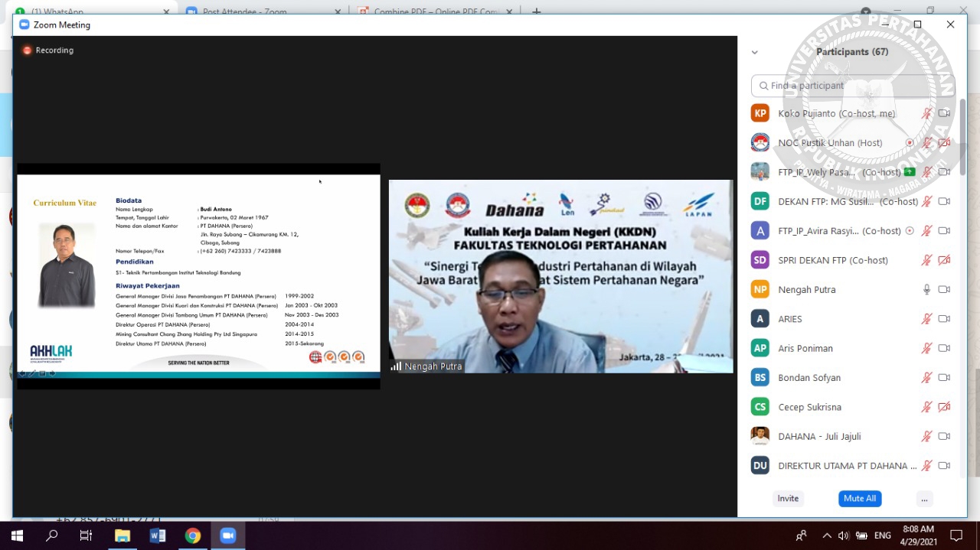Open the ENG language switcher
Viewport: 980px width, 550px height.
coord(883,535)
